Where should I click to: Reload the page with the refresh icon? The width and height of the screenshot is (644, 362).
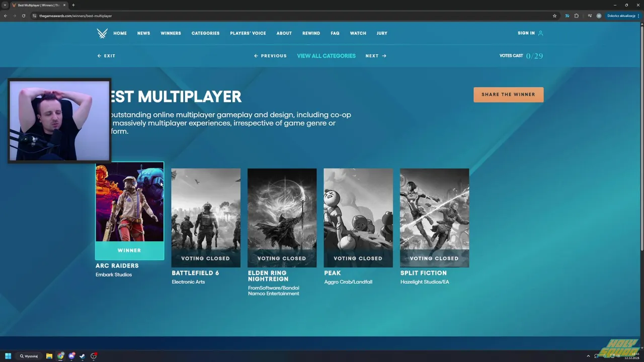(23, 16)
